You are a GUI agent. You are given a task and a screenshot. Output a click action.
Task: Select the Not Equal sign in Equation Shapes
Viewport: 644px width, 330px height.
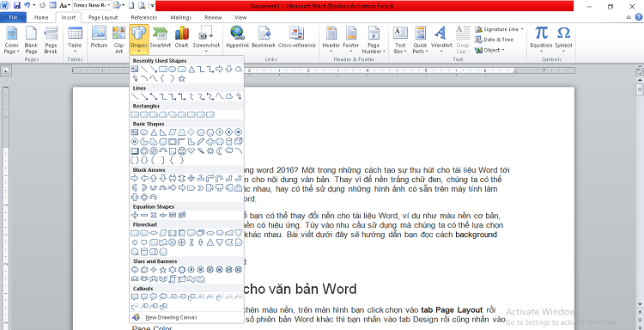(x=181, y=215)
